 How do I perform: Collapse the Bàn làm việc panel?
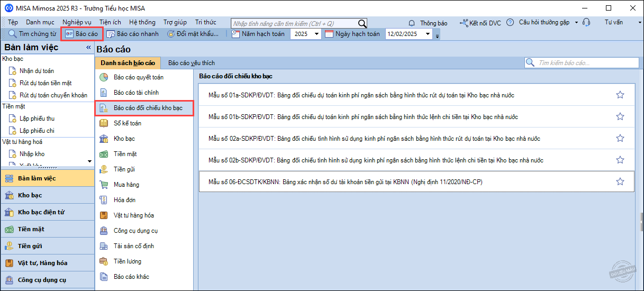[x=88, y=48]
